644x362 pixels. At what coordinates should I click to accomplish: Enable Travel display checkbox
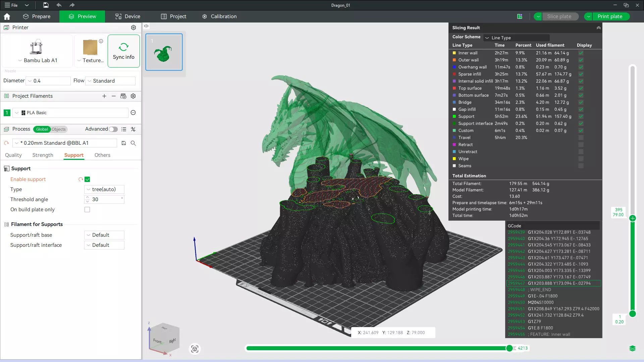tap(581, 138)
